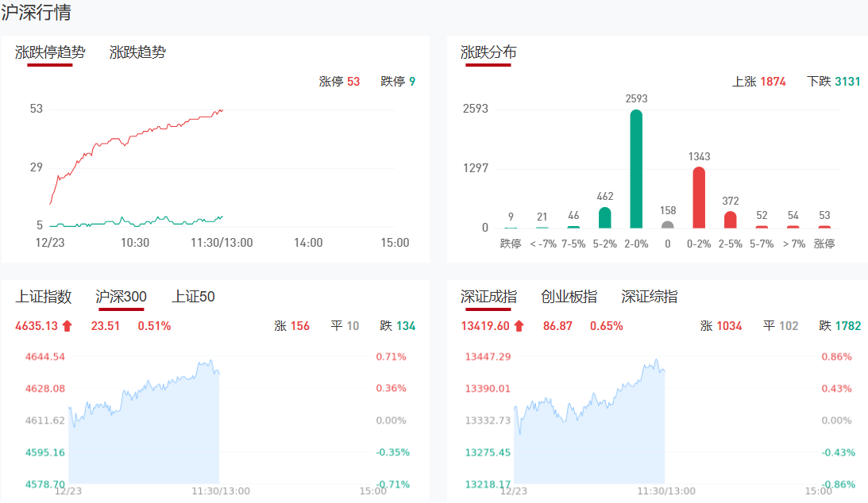The height and width of the screenshot is (503, 868).
Task: Click the red 372 bar for 2-5%
Action: (731, 219)
